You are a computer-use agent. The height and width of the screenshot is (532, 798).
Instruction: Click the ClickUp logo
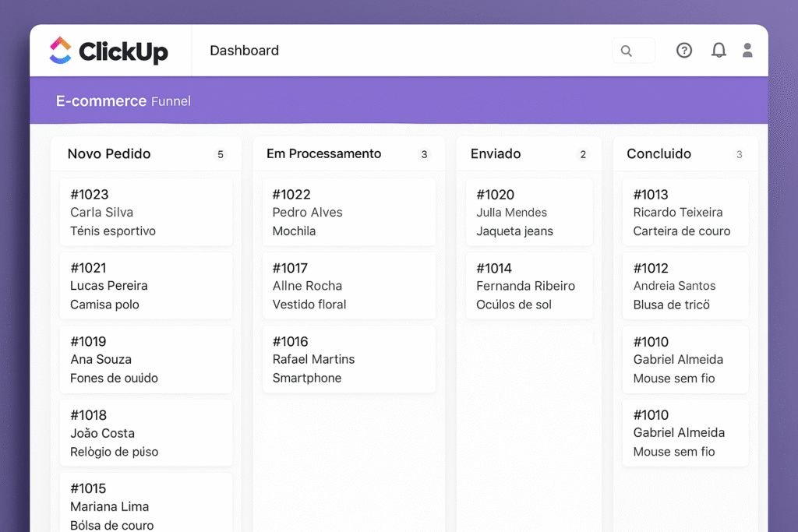click(x=108, y=51)
